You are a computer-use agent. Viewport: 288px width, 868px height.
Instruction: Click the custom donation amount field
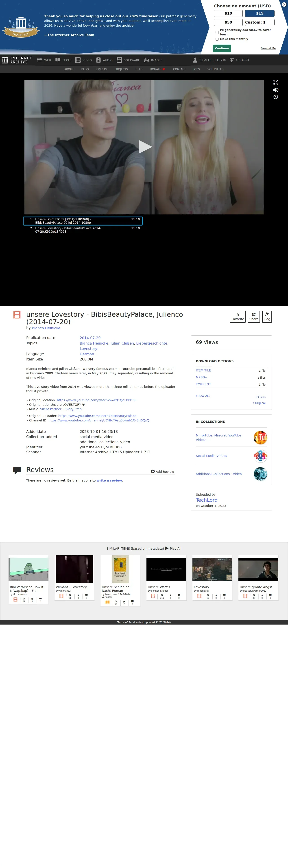[x=270, y=23]
